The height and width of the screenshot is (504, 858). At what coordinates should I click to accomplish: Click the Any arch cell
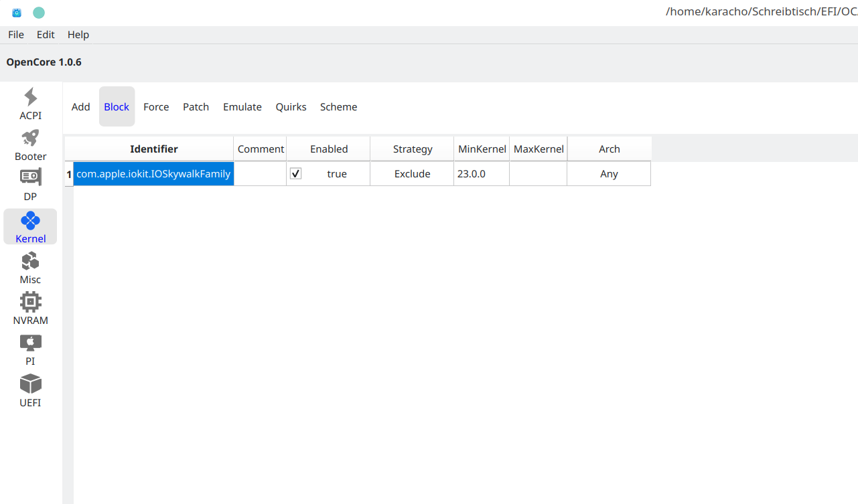[x=609, y=174]
